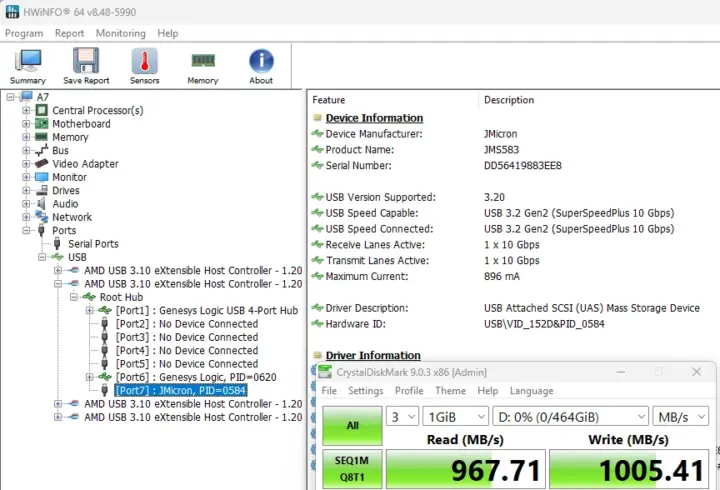The image size is (720, 490).
Task: Open CrystalDiskMark File menu
Action: pos(329,390)
